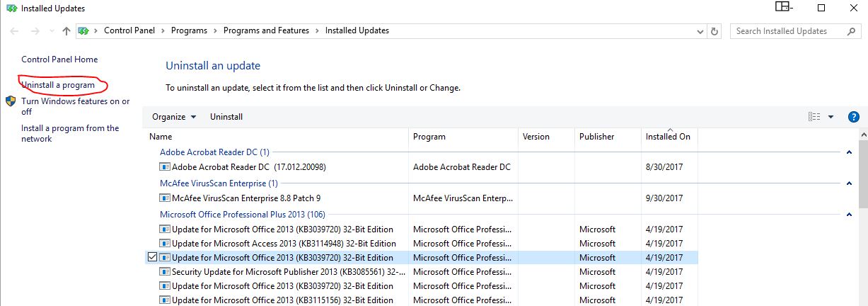The image size is (868, 306).
Task: Click the Uninstall toolbar button
Action: click(226, 117)
